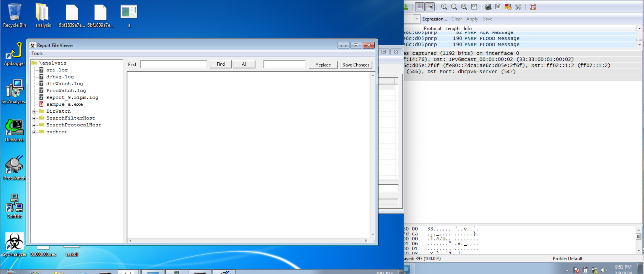
Task: Expand the DirWatch folder node
Action: 34,112
